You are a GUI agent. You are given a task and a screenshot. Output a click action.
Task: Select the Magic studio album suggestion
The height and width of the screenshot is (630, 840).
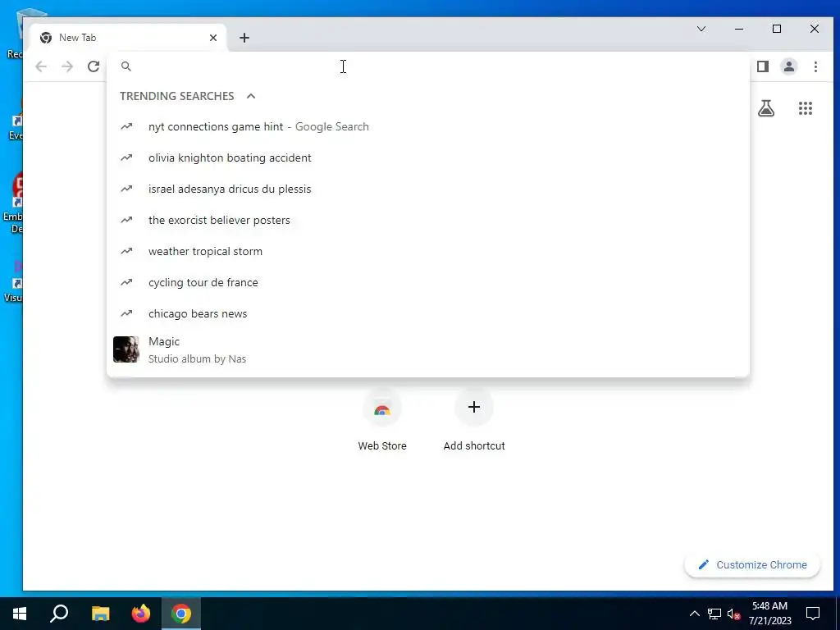point(428,349)
